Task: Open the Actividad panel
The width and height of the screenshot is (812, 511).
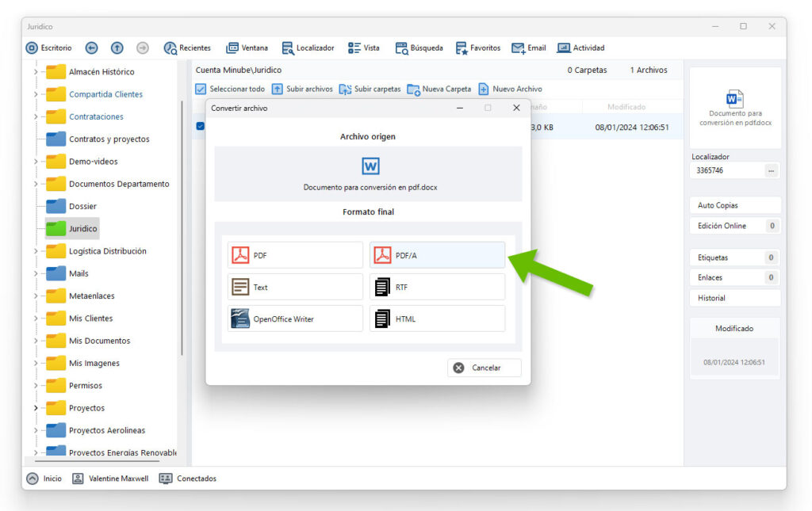Action: (580, 48)
